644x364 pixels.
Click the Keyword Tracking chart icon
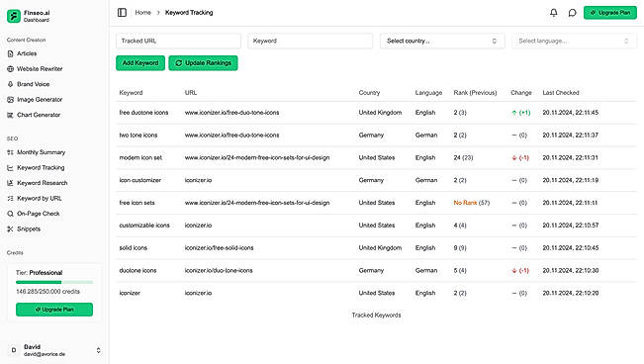pos(10,167)
